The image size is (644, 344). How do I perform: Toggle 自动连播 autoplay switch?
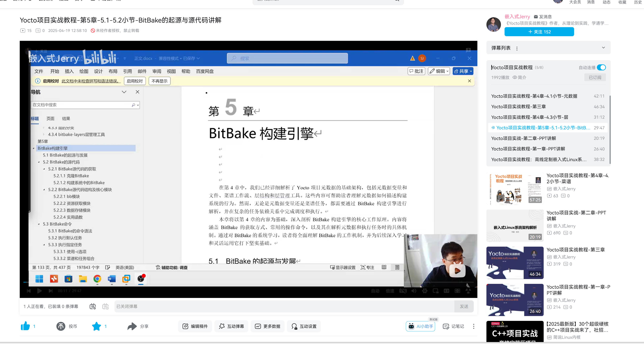tap(601, 67)
